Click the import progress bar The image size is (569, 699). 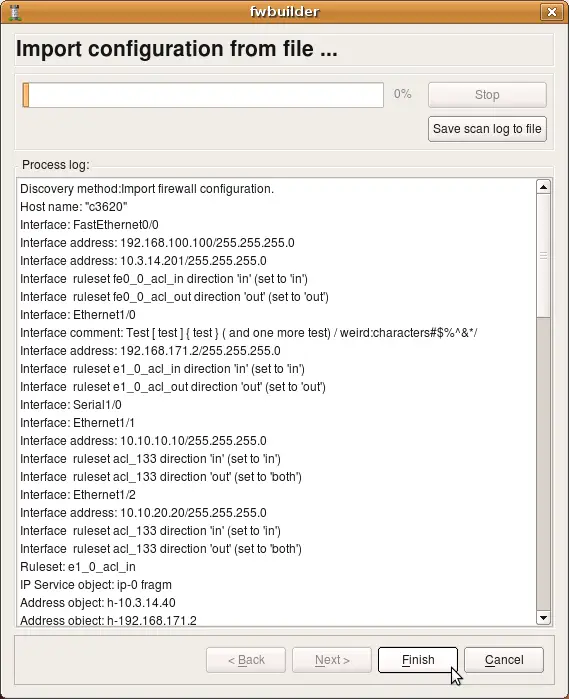(203, 95)
